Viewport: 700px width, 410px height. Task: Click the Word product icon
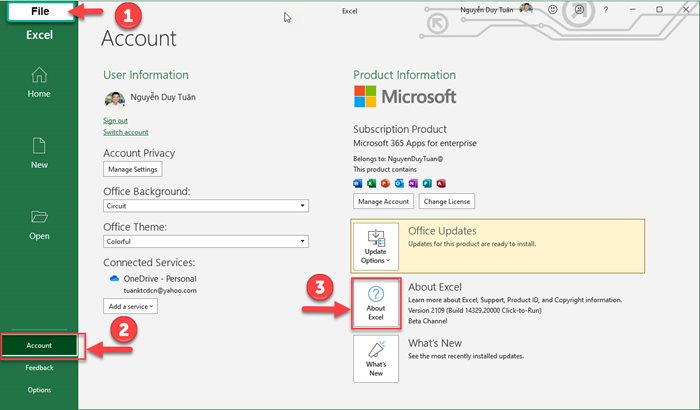[358, 184]
